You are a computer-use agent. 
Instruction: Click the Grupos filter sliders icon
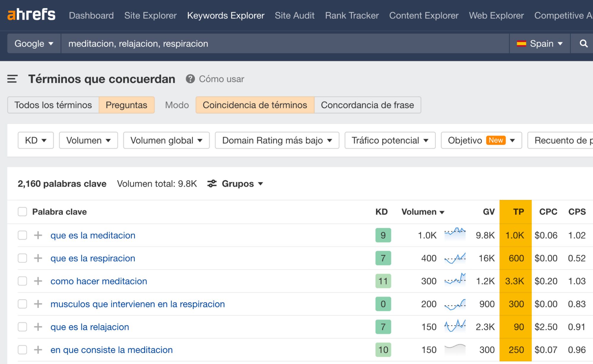coord(212,184)
